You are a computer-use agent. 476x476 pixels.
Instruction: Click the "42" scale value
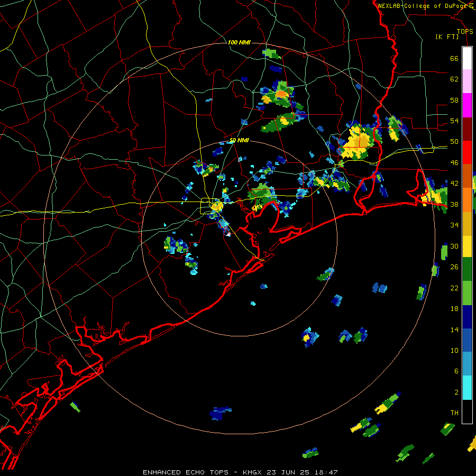(x=454, y=184)
